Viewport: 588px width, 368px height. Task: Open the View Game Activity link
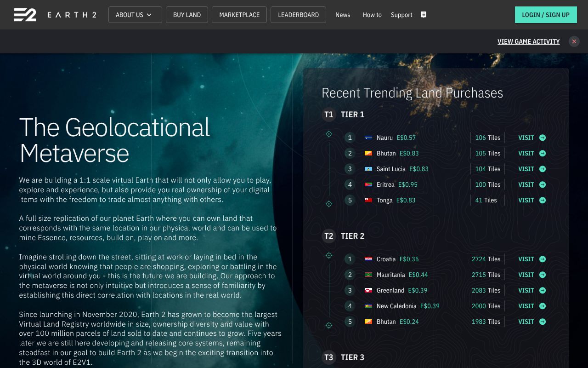coord(528,41)
